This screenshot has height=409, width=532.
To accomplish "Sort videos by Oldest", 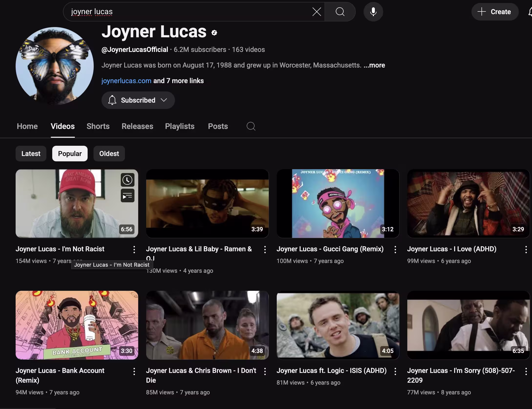I will click(x=109, y=154).
